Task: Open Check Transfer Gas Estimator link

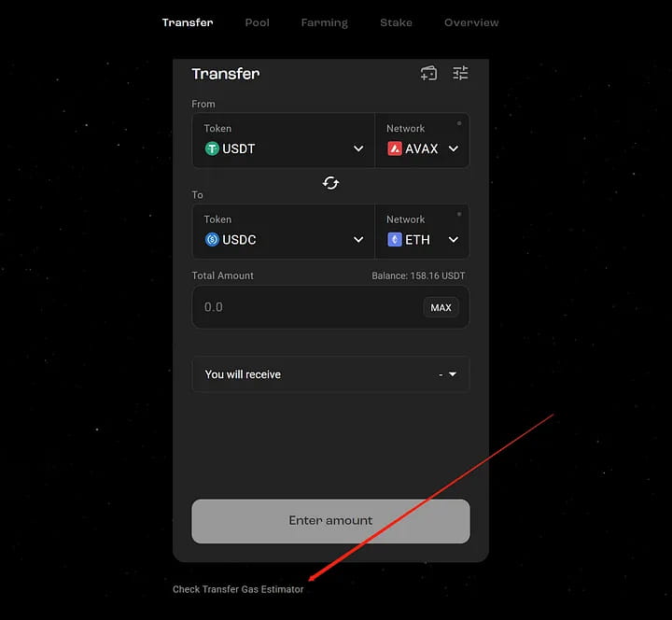Action: coord(238,589)
